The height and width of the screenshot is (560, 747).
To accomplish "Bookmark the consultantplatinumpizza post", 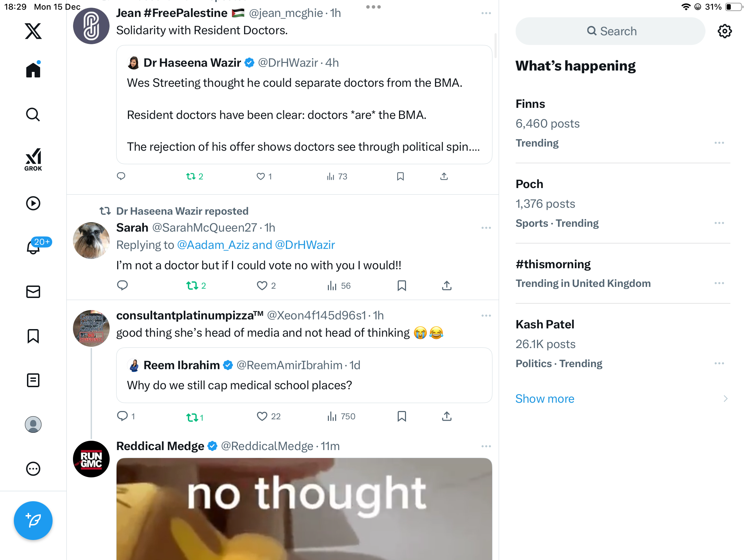I will [402, 416].
